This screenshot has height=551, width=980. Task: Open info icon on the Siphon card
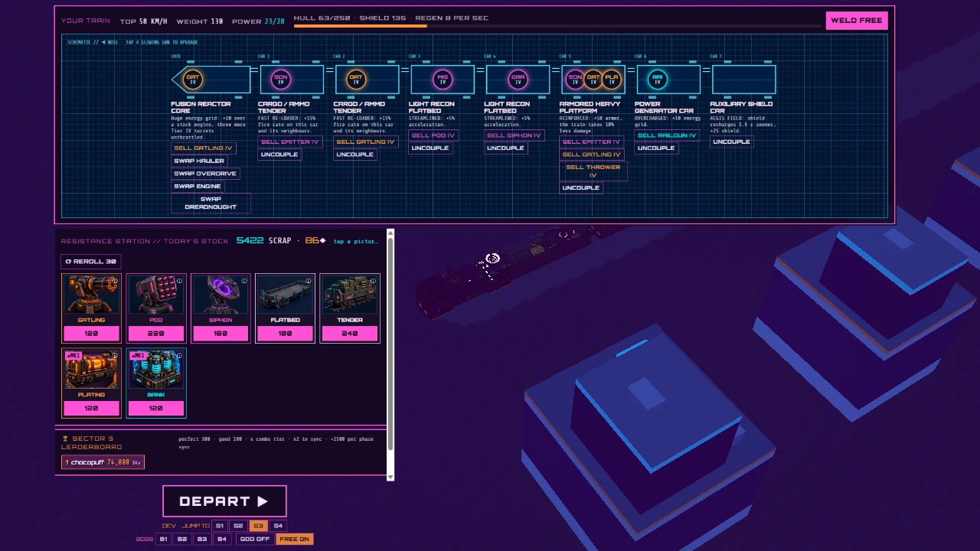[244, 282]
